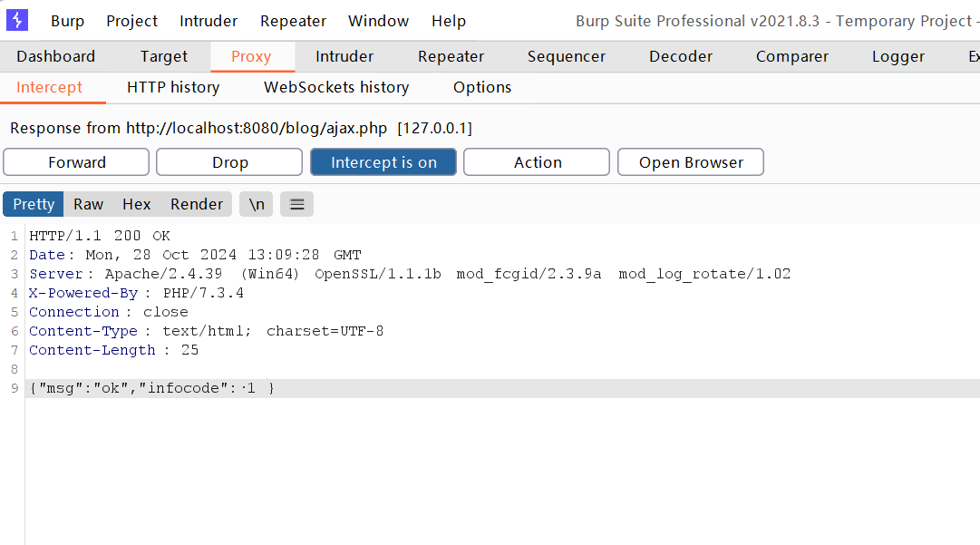Open the Decoder tab
This screenshot has height=545, width=980.
coord(681,57)
